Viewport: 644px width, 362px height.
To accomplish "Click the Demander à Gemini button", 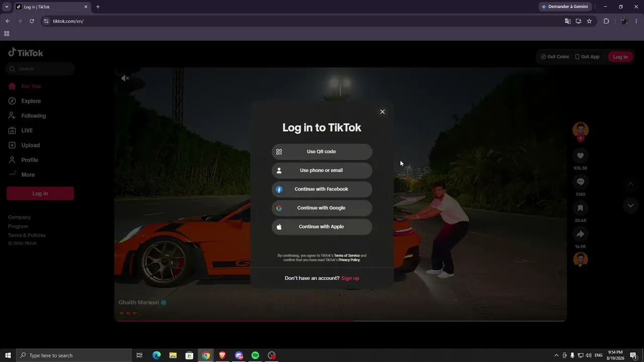I will (565, 7).
